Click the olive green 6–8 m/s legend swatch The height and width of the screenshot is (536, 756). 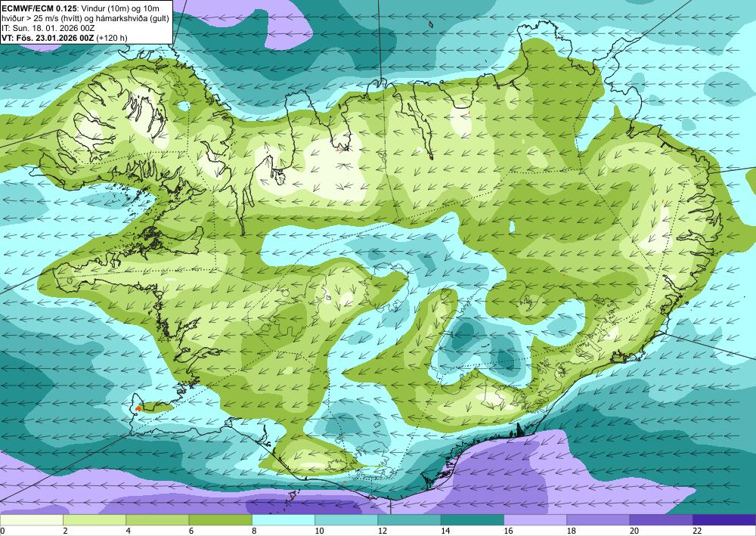click(x=220, y=519)
